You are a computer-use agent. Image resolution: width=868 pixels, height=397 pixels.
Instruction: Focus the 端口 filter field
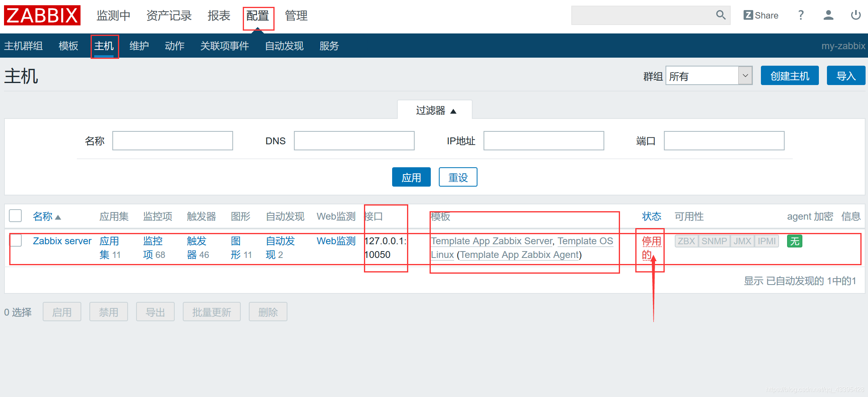[x=724, y=141]
